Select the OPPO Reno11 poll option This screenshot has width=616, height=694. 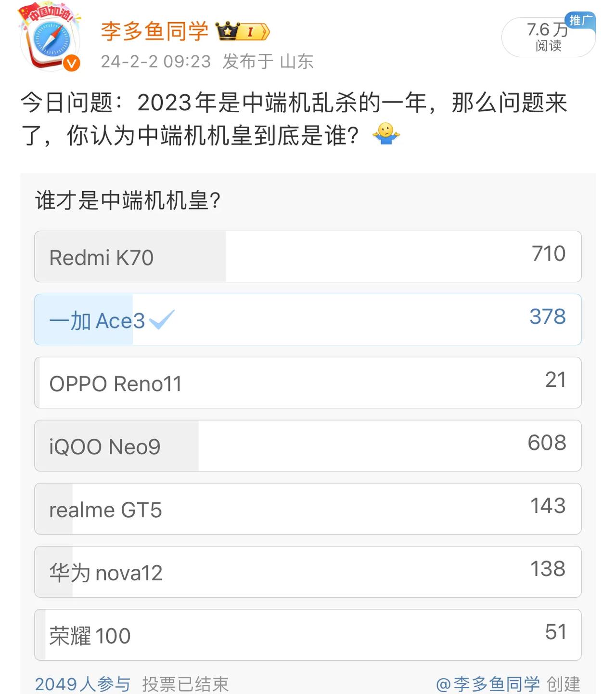(x=308, y=383)
